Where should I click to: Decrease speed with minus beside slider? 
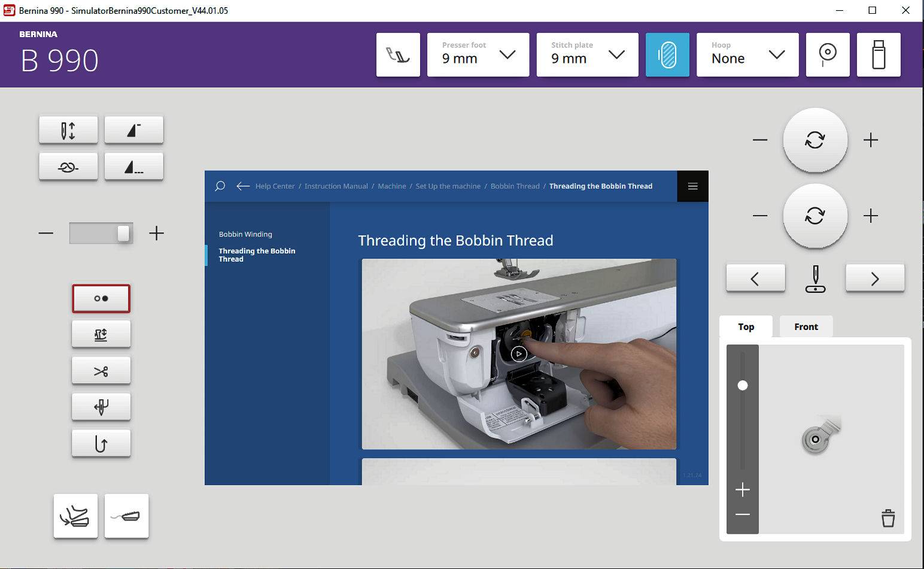46,233
